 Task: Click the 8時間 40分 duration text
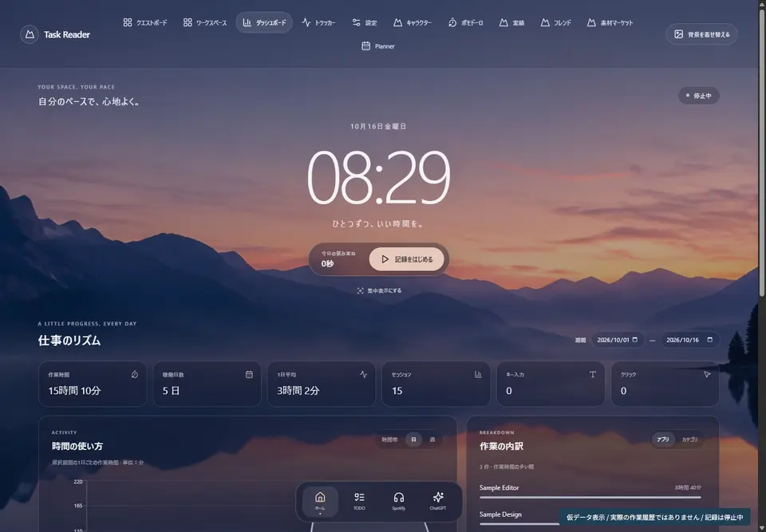tap(689, 487)
